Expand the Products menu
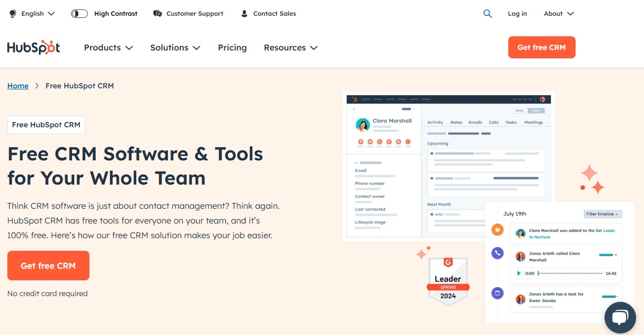This screenshot has height=335, width=644. [x=108, y=47]
